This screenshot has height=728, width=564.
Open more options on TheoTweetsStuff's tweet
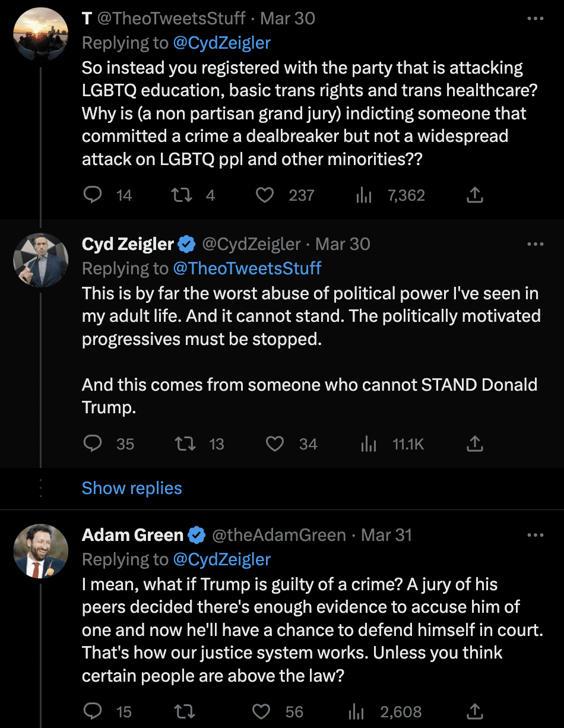pyautogui.click(x=535, y=18)
